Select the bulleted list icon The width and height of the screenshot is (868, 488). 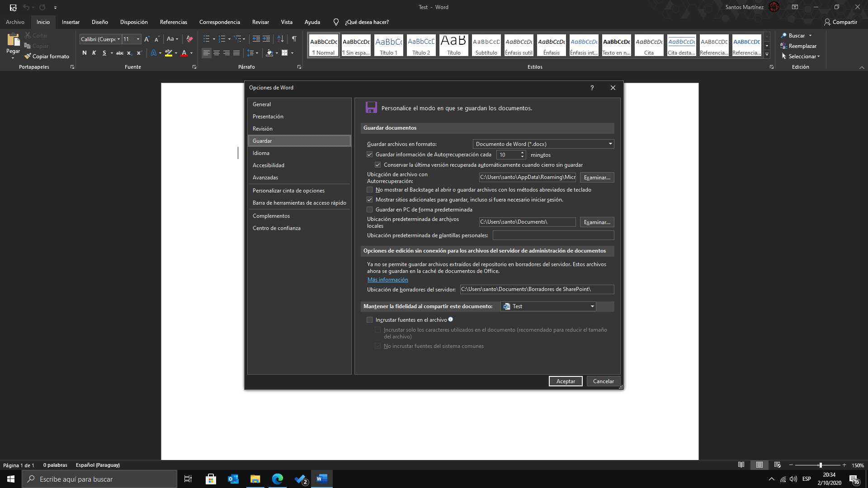coord(206,39)
